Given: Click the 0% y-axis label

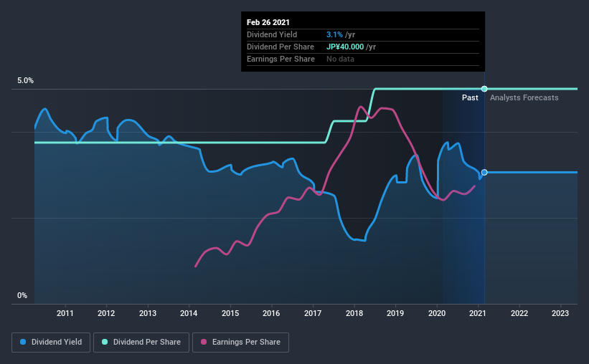Looking at the screenshot, I should click(x=22, y=296).
